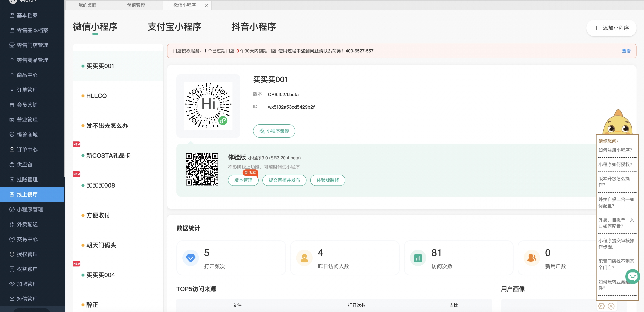Open the 会员营销 gift icon

(x=12, y=105)
